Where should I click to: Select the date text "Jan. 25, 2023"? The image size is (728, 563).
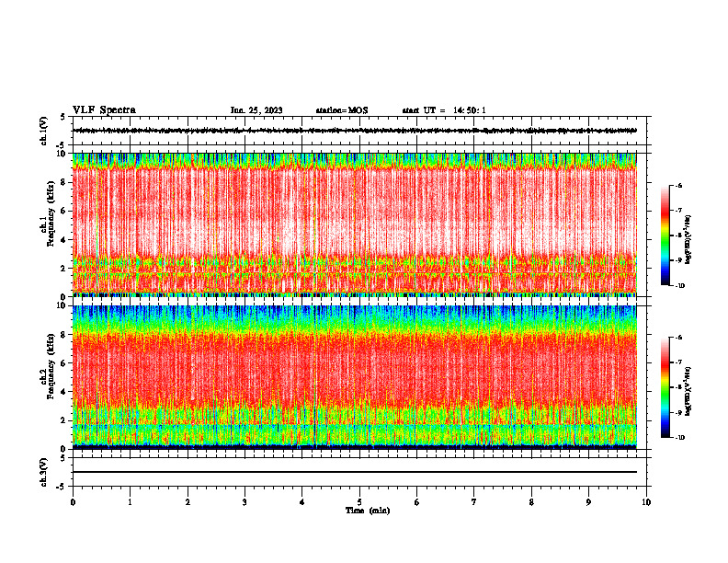coord(256,110)
